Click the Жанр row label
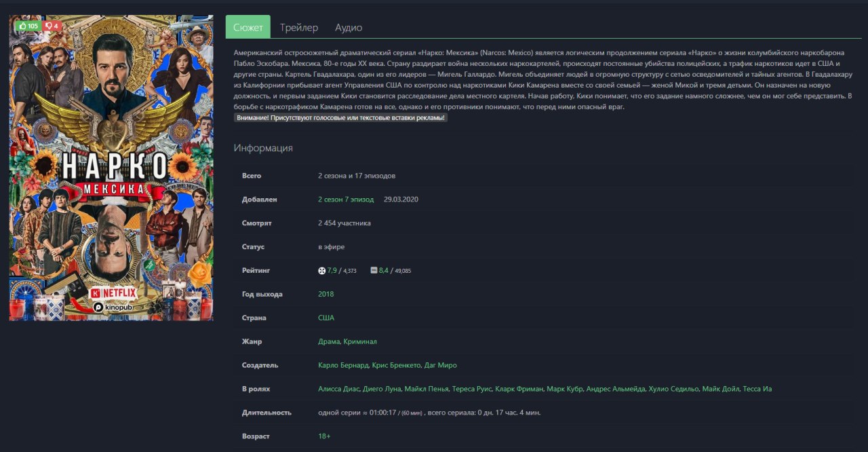 pos(252,341)
